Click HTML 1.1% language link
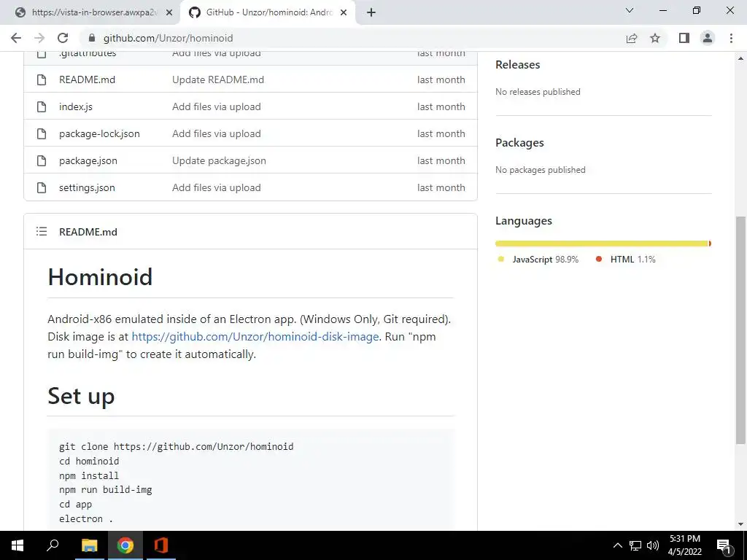Viewport: 747px width, 560px height. (x=625, y=259)
